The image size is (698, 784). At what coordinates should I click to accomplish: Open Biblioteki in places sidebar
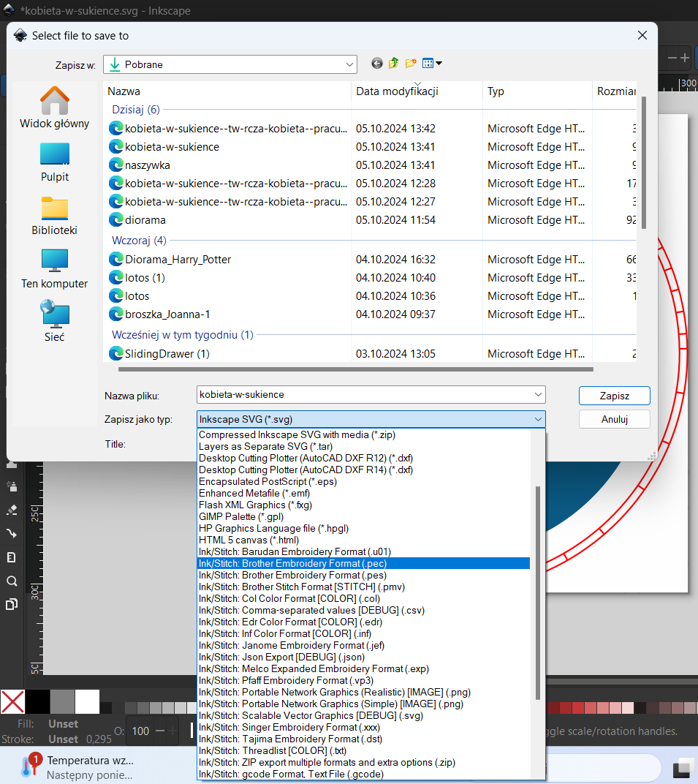55,216
